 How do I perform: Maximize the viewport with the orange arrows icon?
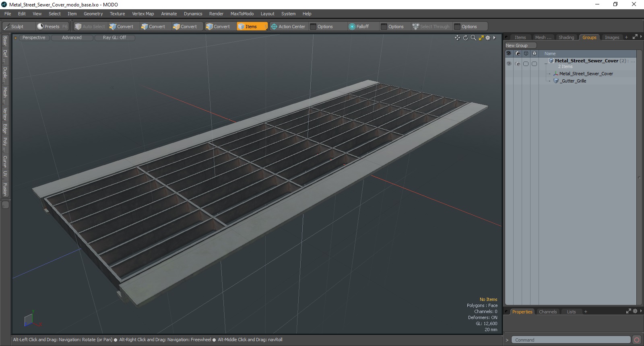tap(481, 38)
